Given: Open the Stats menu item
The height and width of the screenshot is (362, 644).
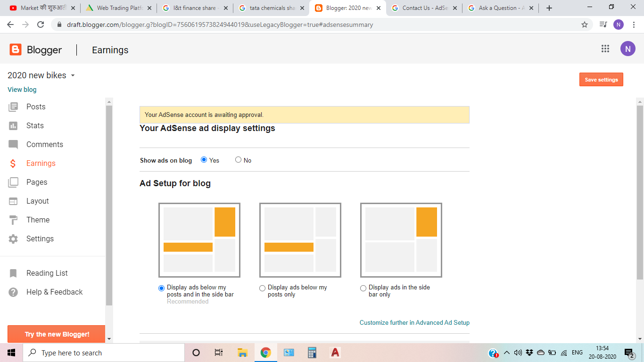Looking at the screenshot, I should [x=35, y=126].
